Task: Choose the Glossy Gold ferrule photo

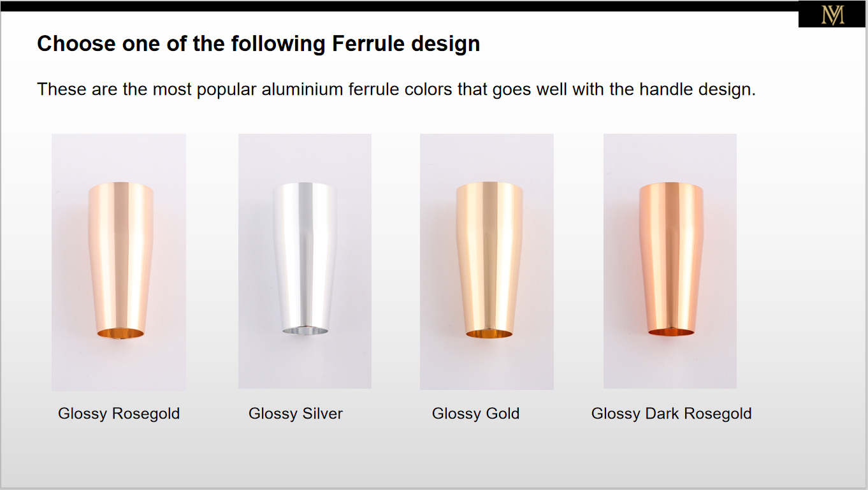Action: 487,261
